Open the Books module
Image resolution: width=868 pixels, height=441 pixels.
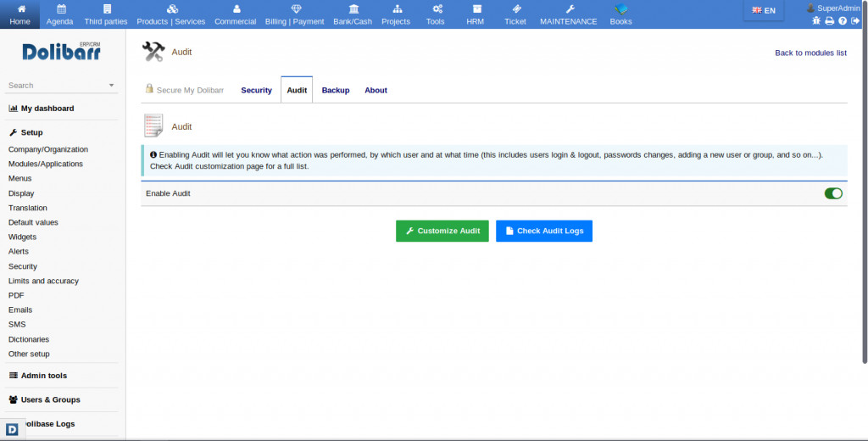pyautogui.click(x=620, y=14)
